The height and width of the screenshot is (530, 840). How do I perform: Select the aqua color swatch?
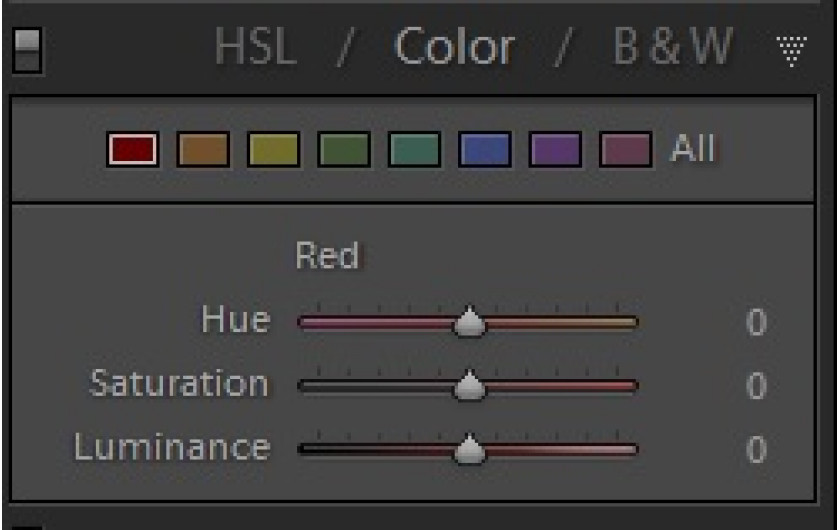(414, 150)
